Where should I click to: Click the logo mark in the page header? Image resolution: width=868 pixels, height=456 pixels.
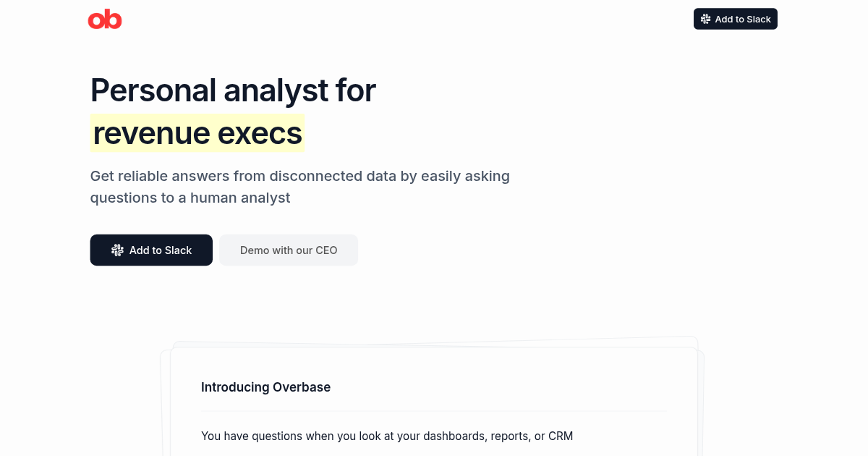coord(105,19)
